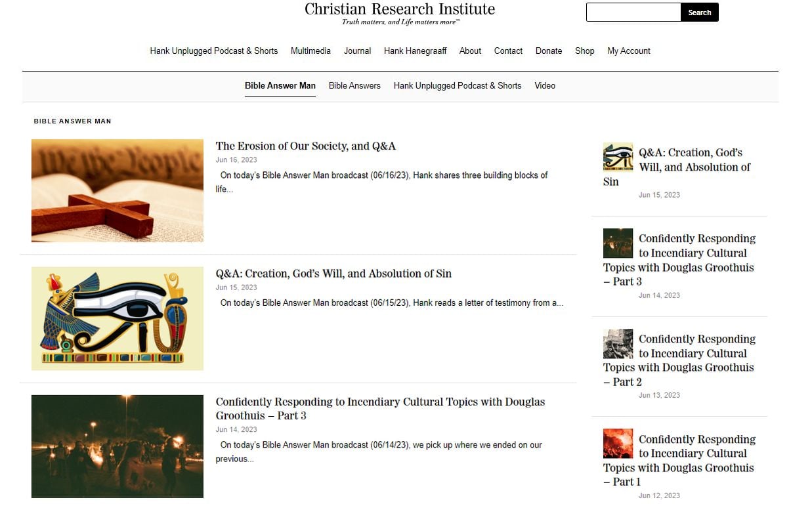Visit the Shop link

point(584,51)
